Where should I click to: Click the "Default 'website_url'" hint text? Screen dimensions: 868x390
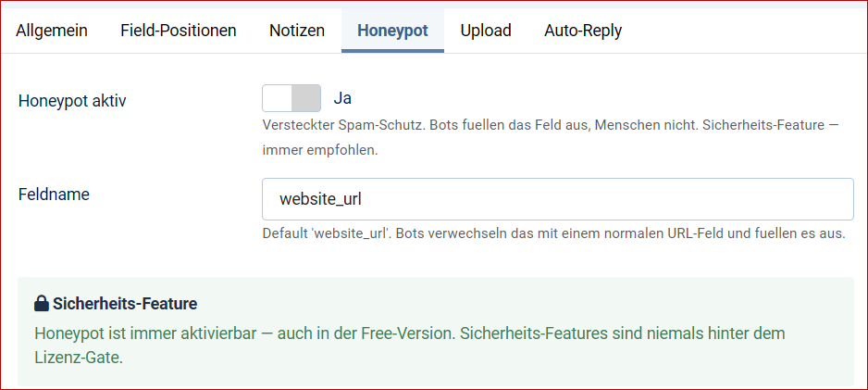click(x=553, y=233)
